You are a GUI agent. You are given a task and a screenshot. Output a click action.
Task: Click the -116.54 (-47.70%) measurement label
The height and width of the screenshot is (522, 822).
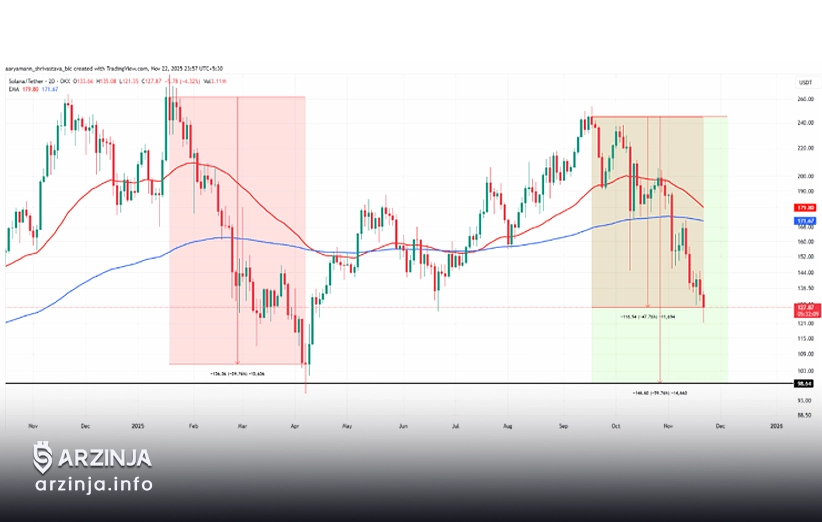(648, 316)
